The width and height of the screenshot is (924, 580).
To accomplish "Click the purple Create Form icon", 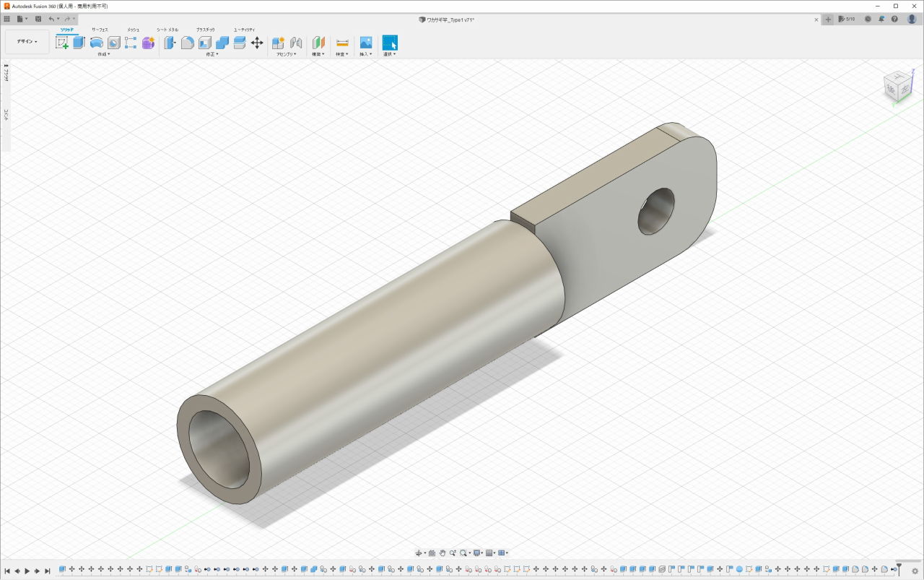I will click(148, 43).
